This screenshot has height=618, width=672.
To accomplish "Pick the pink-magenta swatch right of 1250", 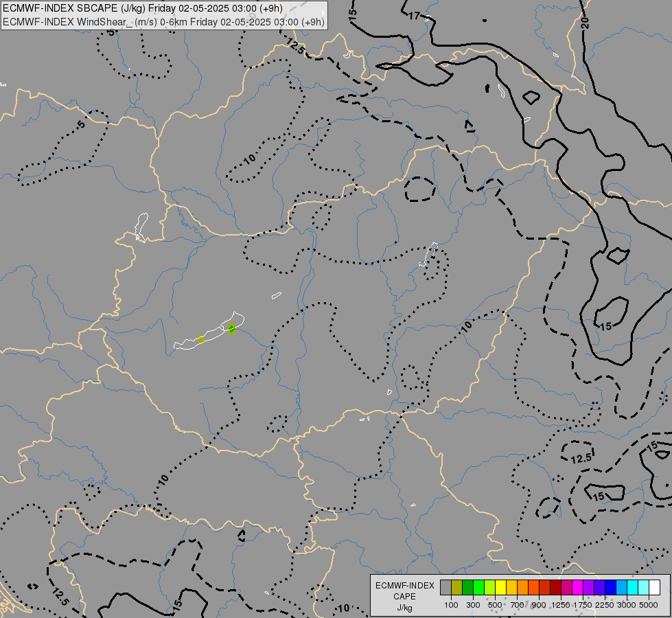I will (566, 588).
